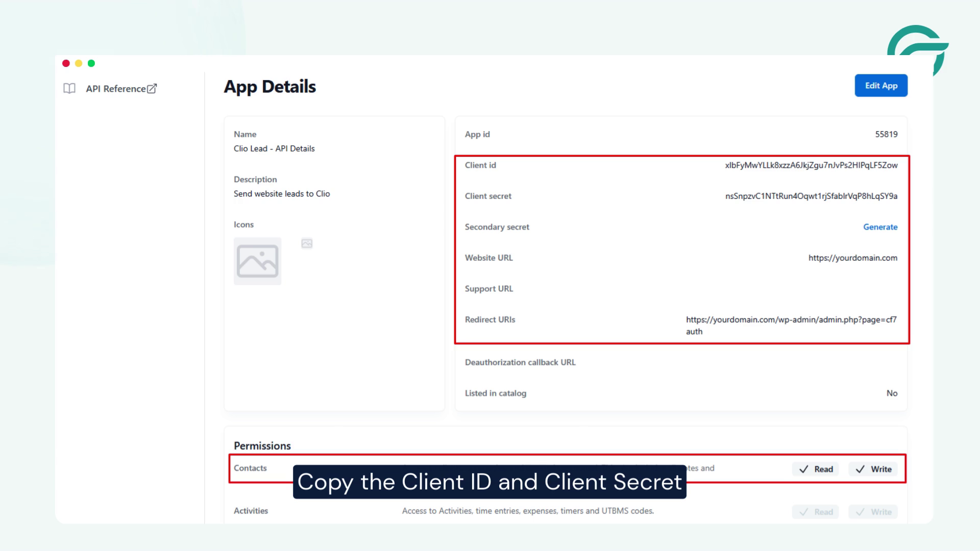The image size is (980, 551).
Task: Click the Edit App button
Action: (x=881, y=85)
